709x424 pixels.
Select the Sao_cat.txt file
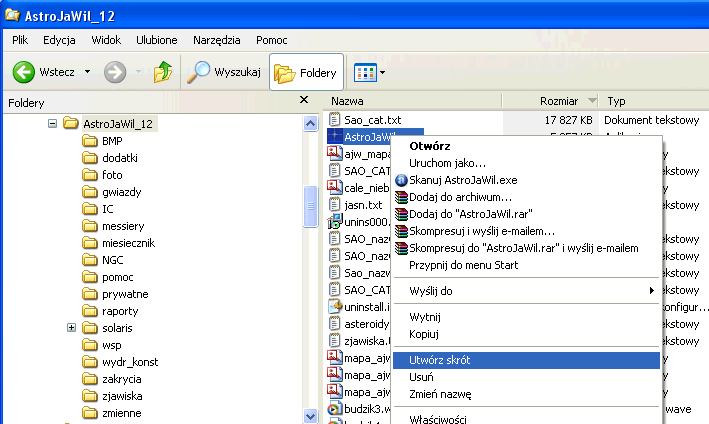point(372,120)
